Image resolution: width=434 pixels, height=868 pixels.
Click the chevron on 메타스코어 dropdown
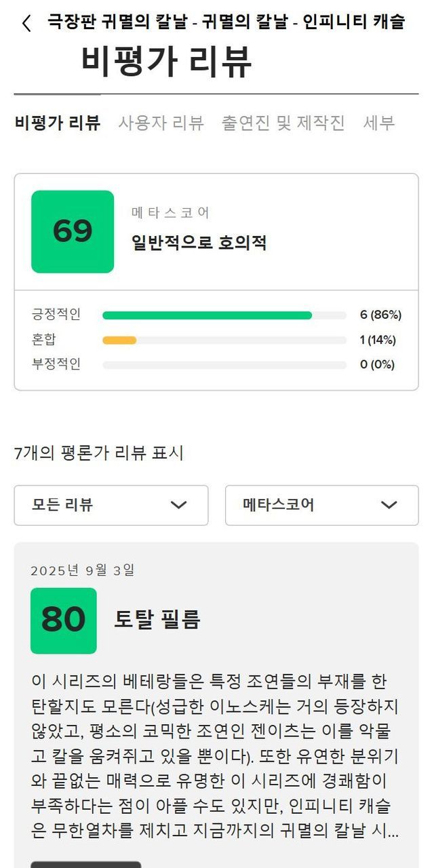coord(389,505)
